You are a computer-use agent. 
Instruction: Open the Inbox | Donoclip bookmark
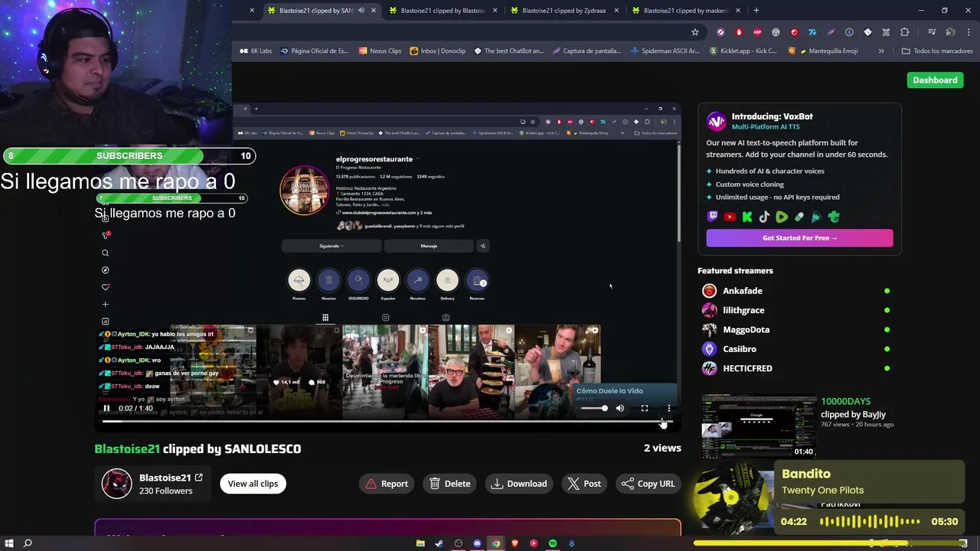(438, 51)
